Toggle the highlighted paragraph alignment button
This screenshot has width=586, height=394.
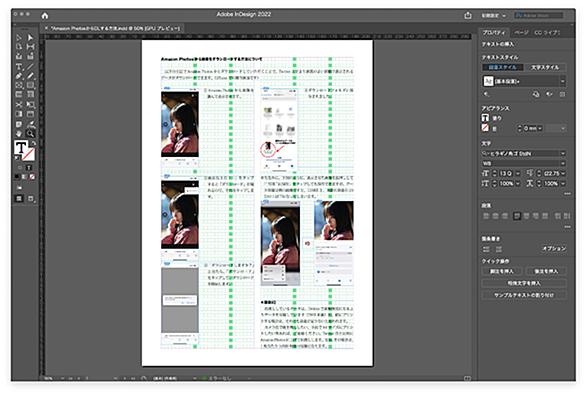point(517,216)
